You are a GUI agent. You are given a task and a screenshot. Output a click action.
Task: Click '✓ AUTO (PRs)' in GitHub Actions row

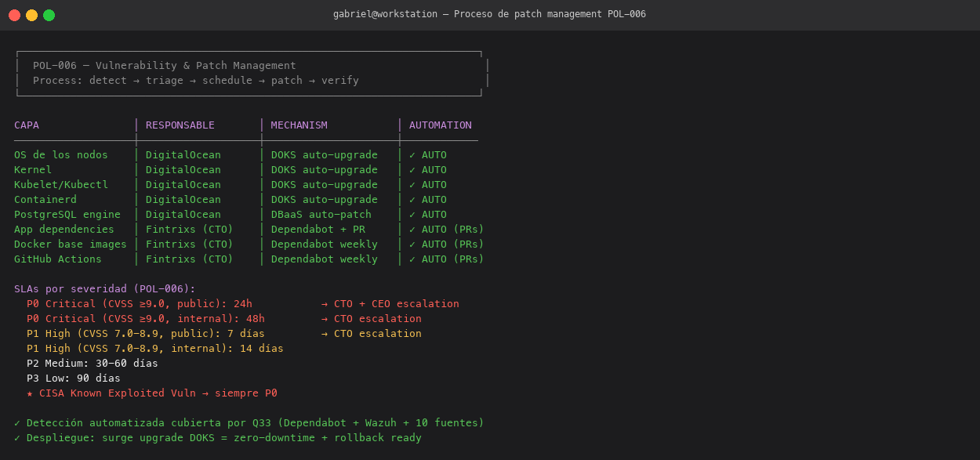tap(447, 259)
